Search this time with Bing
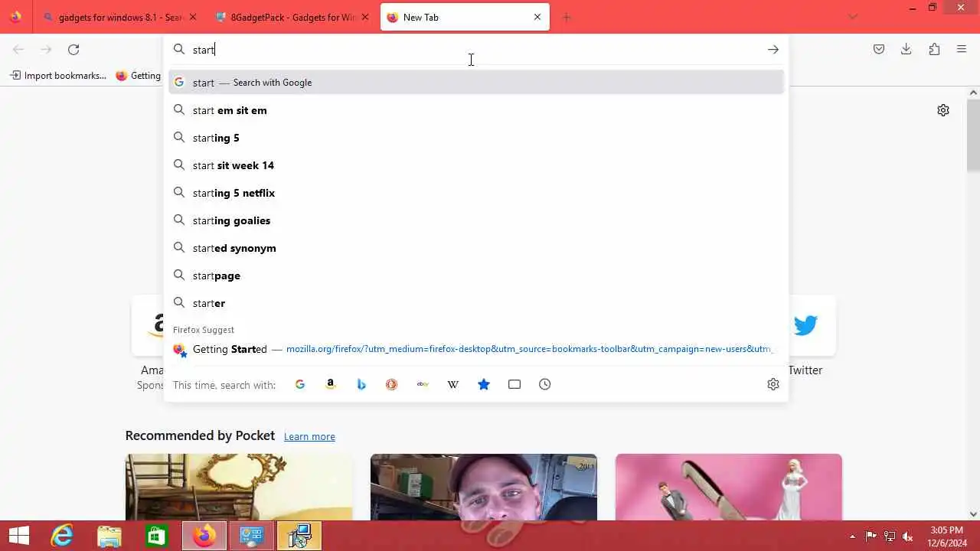This screenshot has height=551, width=980. pyautogui.click(x=361, y=385)
